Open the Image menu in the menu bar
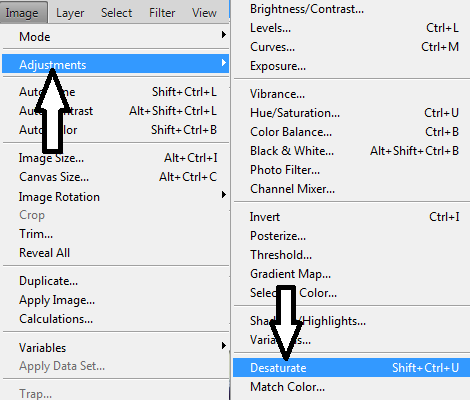470x400 pixels. point(22,13)
